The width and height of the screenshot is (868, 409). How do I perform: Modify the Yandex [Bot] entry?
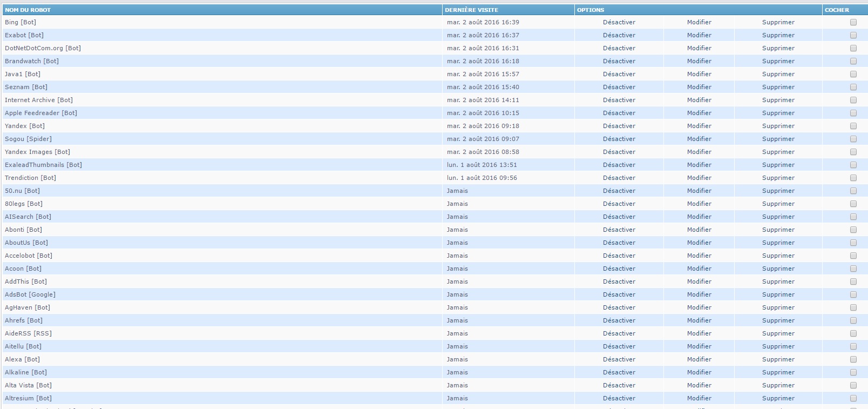699,126
